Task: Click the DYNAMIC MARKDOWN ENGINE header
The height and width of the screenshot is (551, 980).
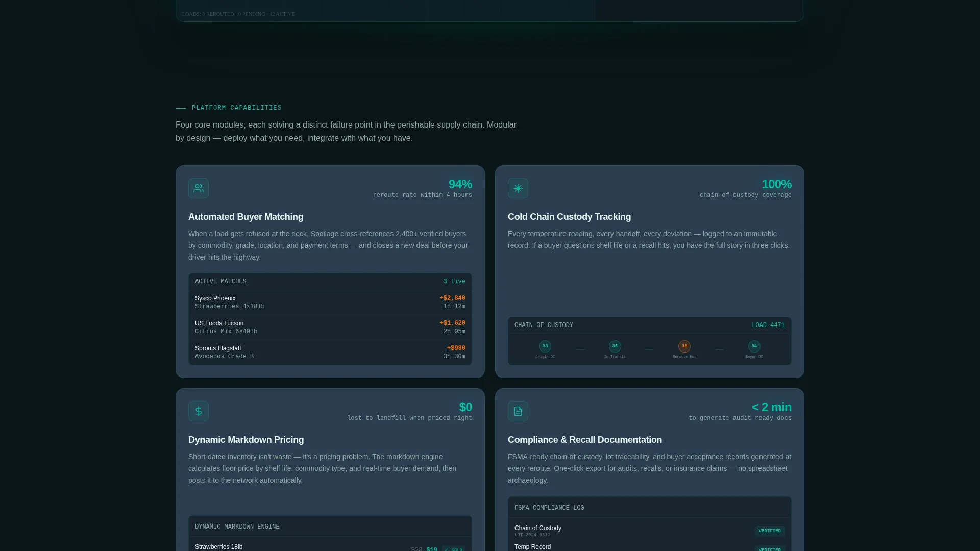Action: point(330,527)
